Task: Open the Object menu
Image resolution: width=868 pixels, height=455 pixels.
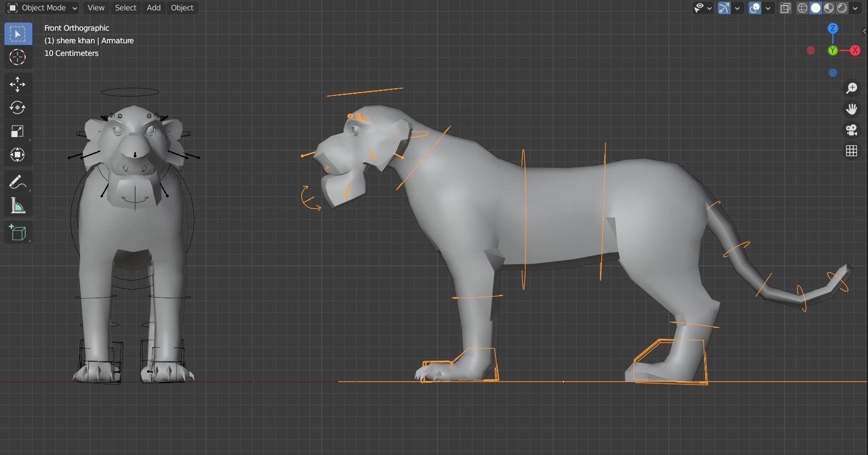Action: click(x=182, y=8)
